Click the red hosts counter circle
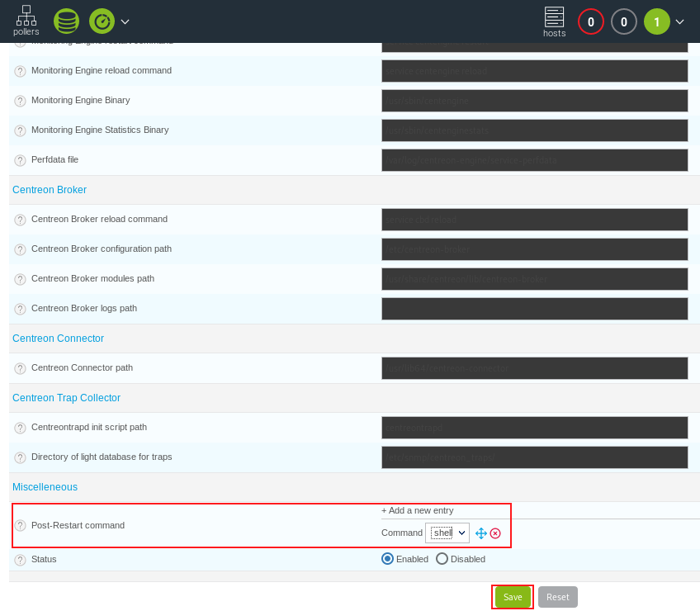 pyautogui.click(x=591, y=21)
